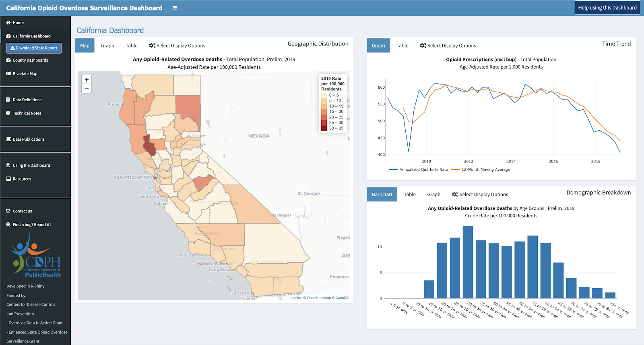Toggle Annualized Quarterly Rate legend series

tap(419, 170)
